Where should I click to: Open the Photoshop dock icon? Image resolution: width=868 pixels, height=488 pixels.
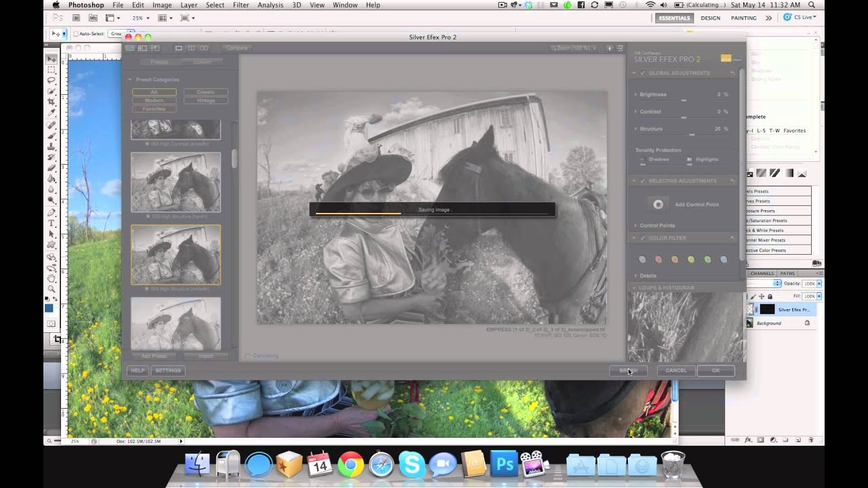click(503, 464)
